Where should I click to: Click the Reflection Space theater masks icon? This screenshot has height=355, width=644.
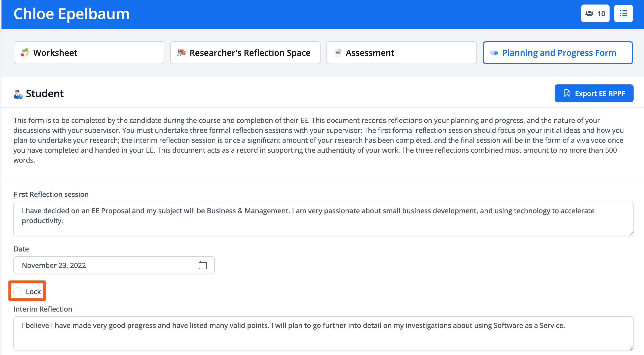[x=181, y=53]
